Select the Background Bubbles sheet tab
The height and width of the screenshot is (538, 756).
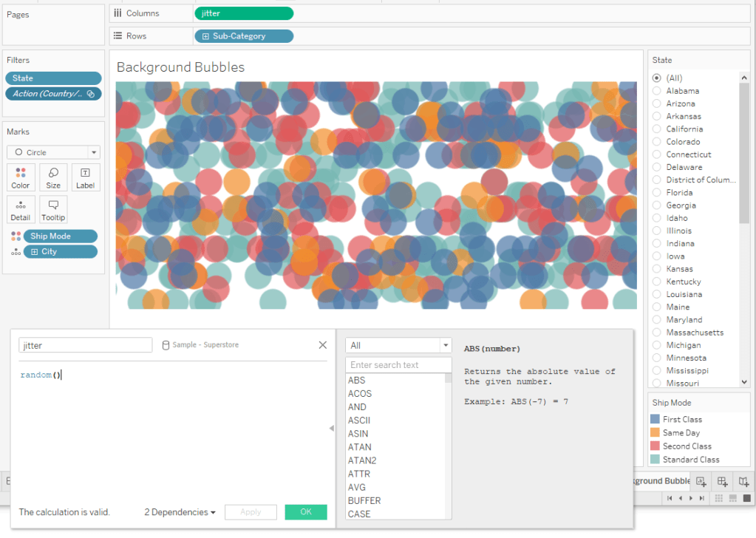point(661,481)
